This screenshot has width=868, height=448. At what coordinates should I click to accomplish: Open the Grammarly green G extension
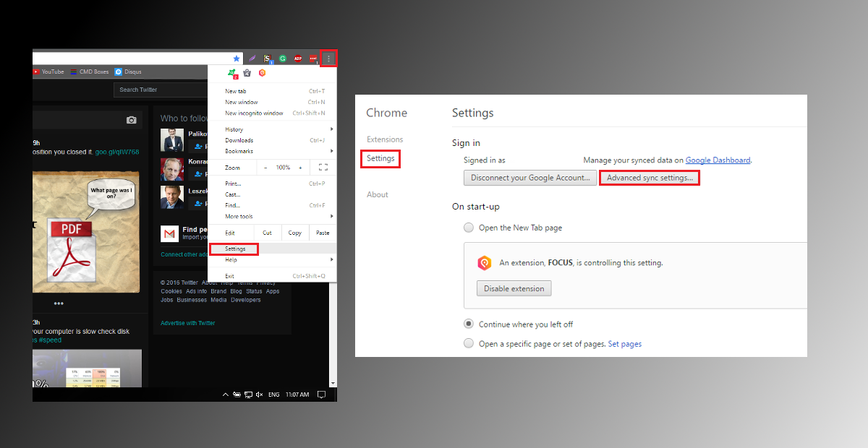coord(283,59)
